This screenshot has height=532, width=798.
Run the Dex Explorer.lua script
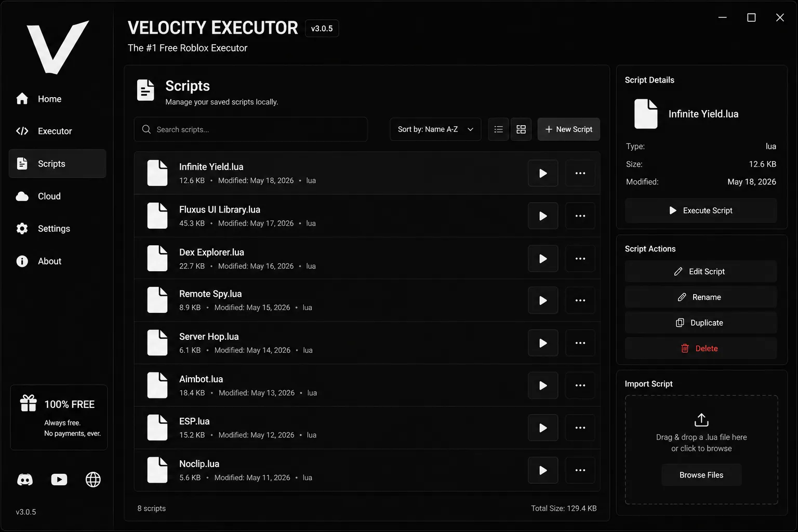pos(543,259)
